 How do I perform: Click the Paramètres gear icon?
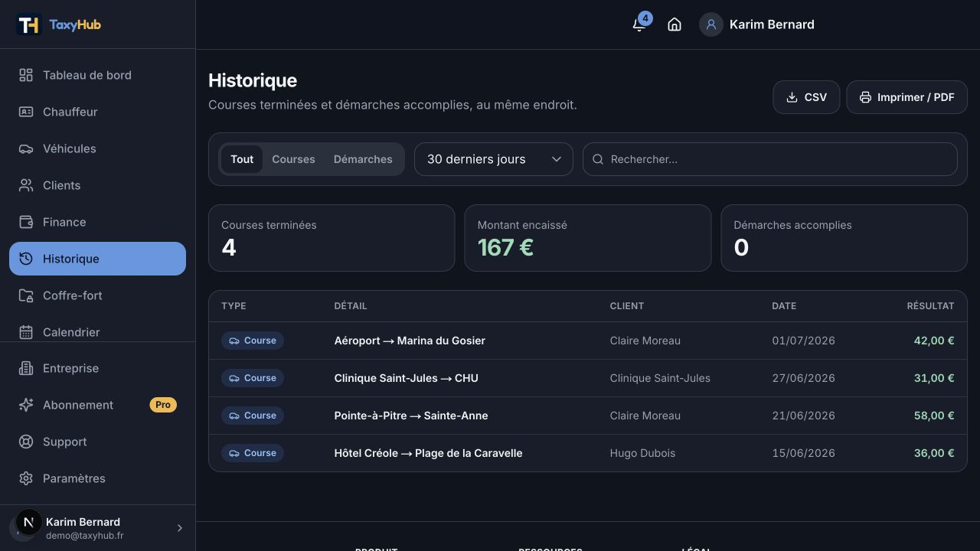pos(26,478)
